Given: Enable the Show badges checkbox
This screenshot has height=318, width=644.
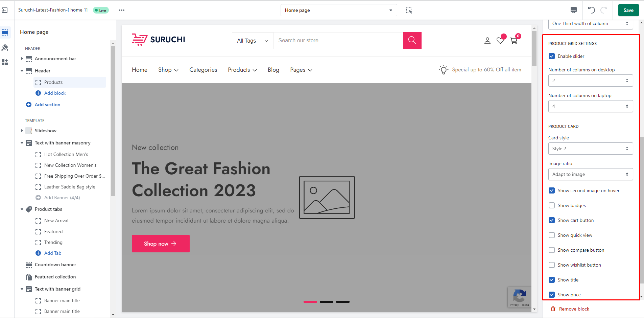Looking at the screenshot, I should click(x=552, y=205).
